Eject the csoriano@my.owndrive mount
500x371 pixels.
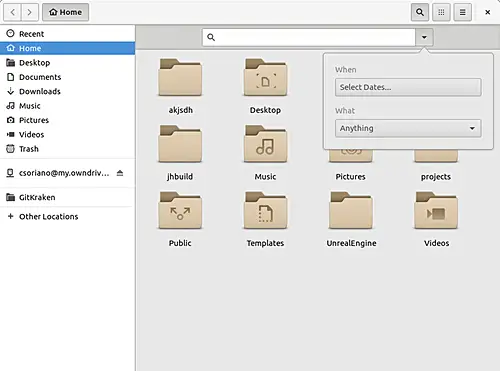pos(120,173)
